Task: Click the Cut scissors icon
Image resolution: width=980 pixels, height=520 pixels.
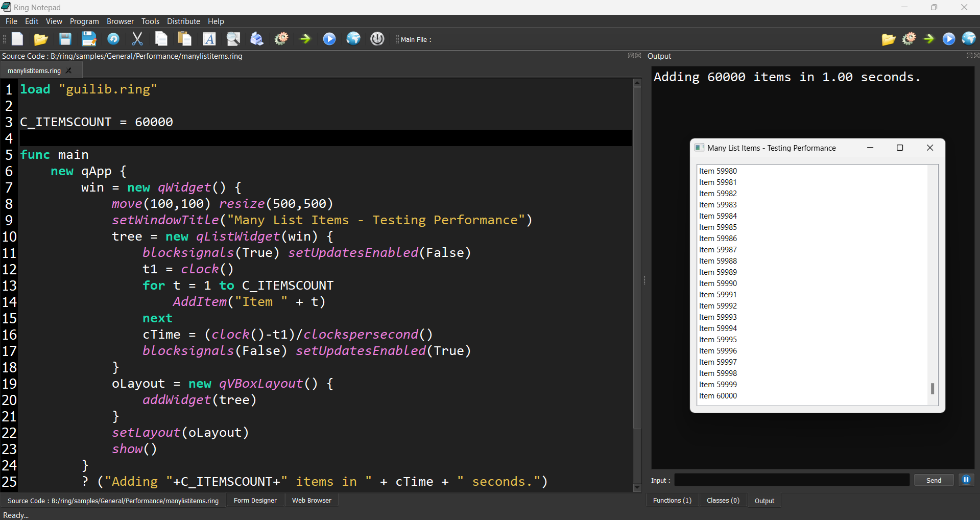Action: (x=137, y=39)
